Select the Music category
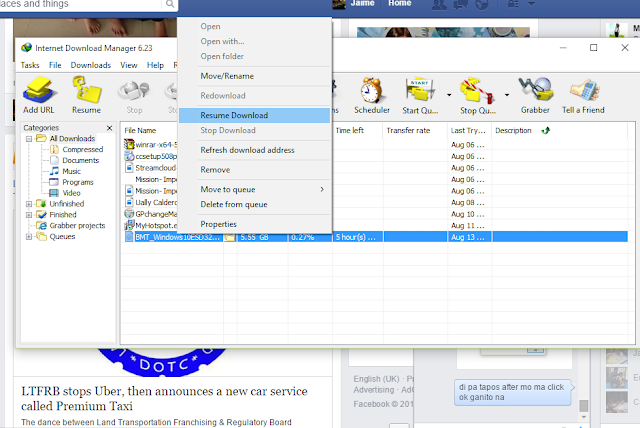640x428 pixels. 71,171
